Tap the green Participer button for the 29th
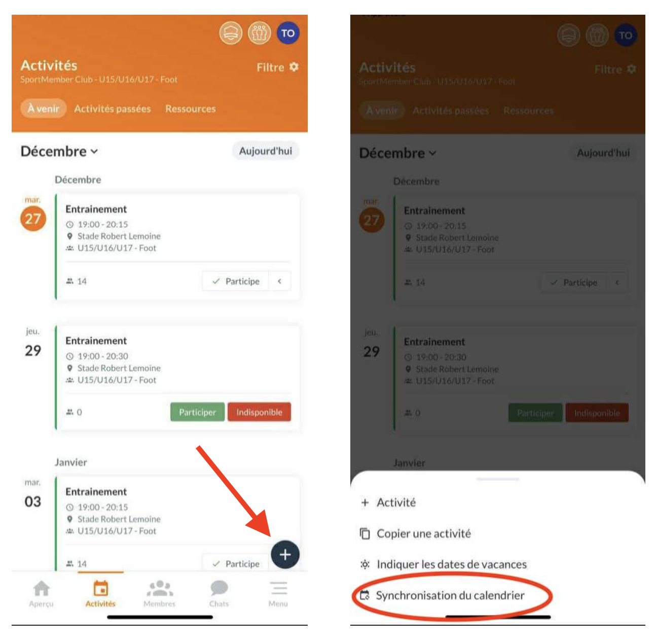Viewport: 656px width, 644px height. tap(197, 412)
